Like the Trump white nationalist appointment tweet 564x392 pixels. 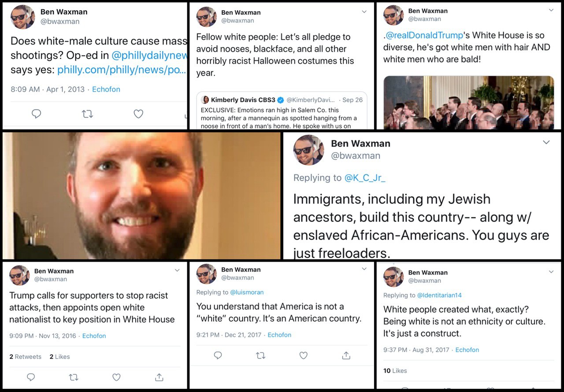pos(116,377)
